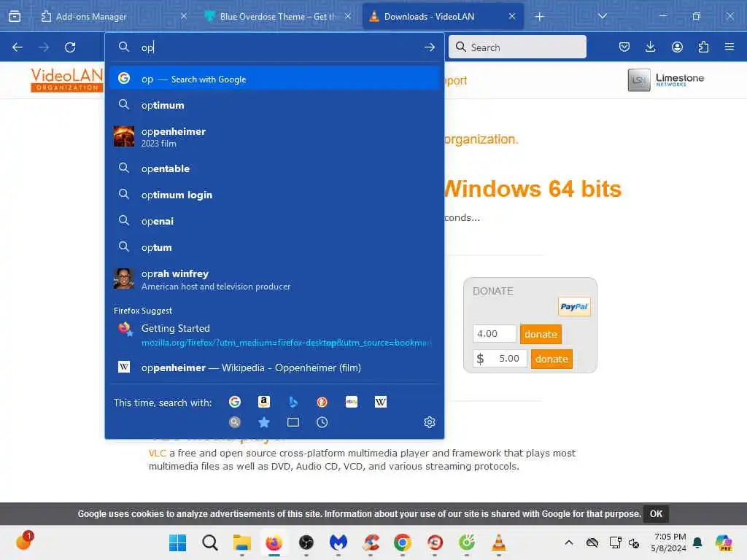The image size is (747, 560).
Task: Open Save to Pocket button
Action: (x=624, y=47)
